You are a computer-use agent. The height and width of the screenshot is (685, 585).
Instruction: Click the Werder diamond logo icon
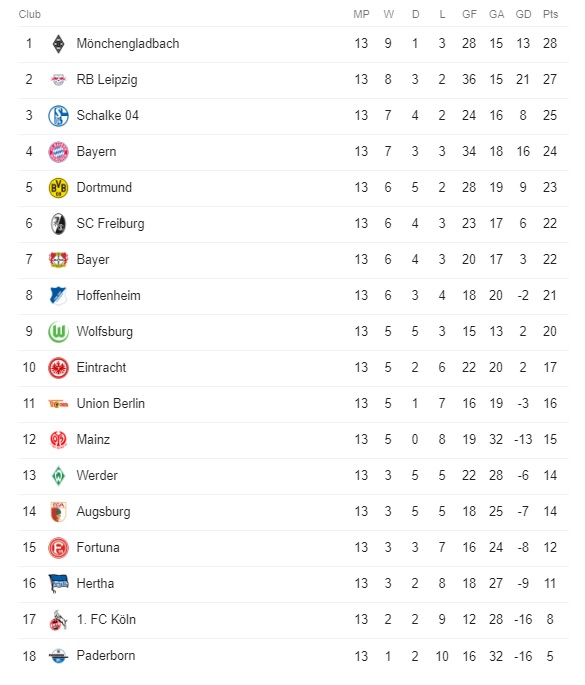pyautogui.click(x=58, y=476)
